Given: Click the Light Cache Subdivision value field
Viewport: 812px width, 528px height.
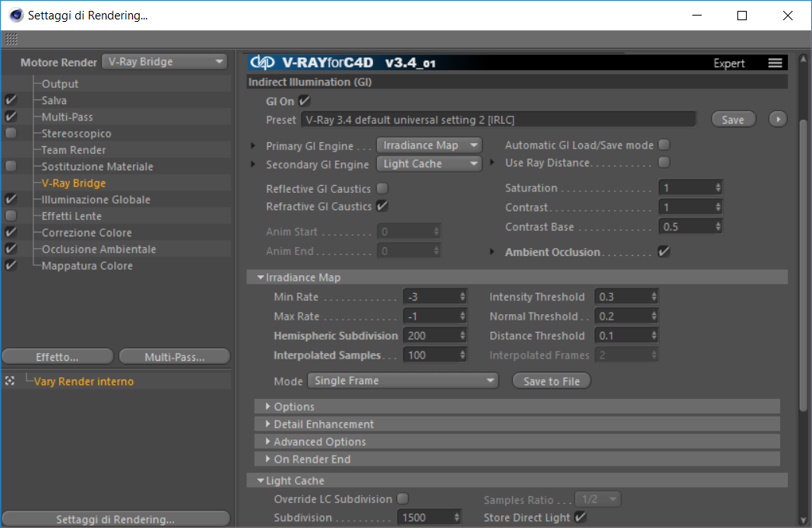Looking at the screenshot, I should [424, 517].
